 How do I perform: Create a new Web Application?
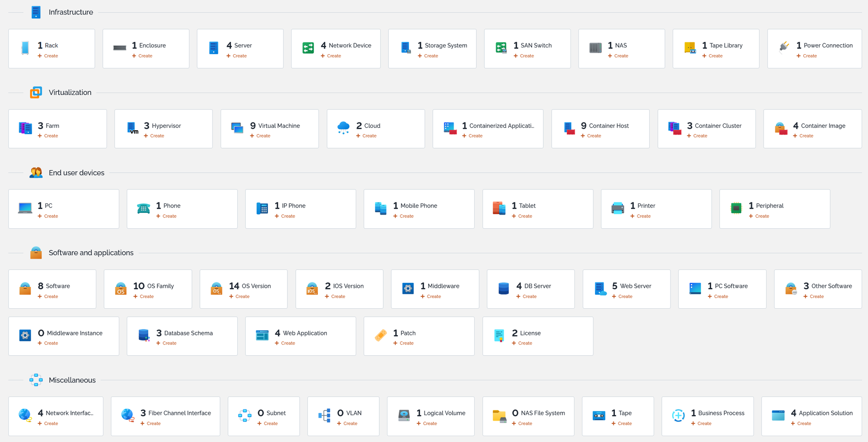(x=285, y=343)
